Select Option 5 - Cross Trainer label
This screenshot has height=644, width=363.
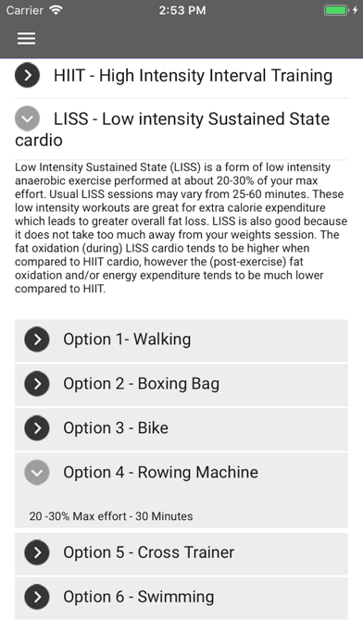(x=148, y=552)
